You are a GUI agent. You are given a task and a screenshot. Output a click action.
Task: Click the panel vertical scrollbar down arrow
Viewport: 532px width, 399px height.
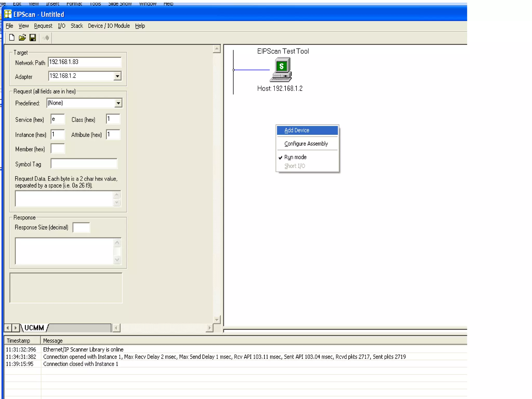click(x=217, y=319)
